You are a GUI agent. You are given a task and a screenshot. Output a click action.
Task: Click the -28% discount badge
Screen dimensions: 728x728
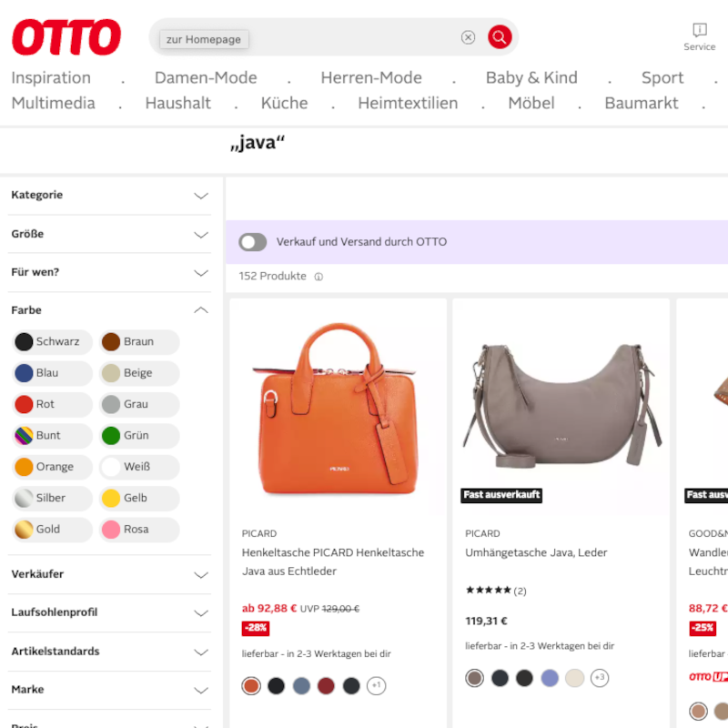[256, 628]
